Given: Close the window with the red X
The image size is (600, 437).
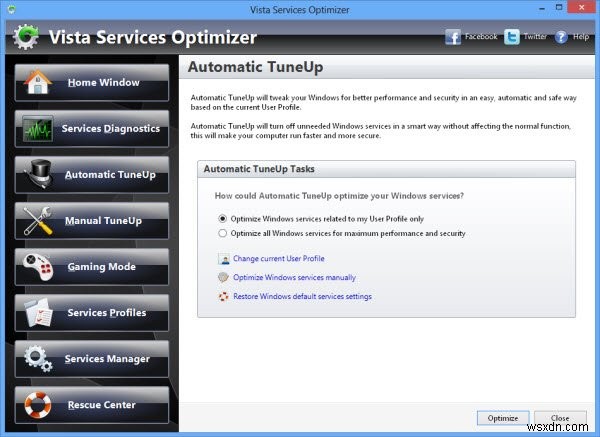Looking at the screenshot, I should coord(582,7).
